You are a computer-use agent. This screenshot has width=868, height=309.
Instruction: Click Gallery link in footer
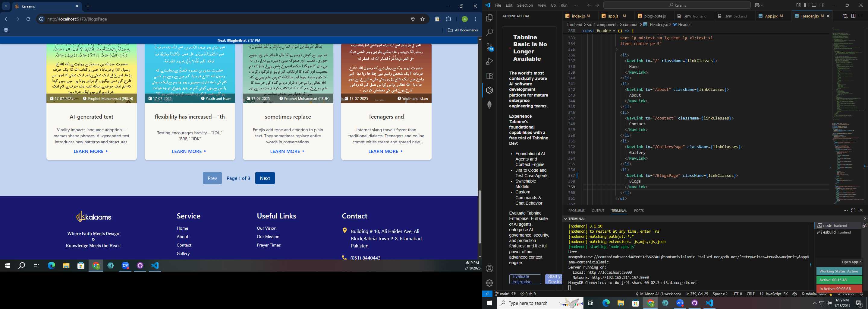pos(183,254)
